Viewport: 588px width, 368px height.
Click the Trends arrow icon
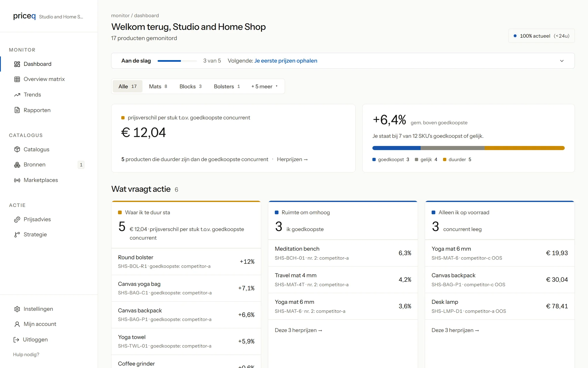(17, 95)
